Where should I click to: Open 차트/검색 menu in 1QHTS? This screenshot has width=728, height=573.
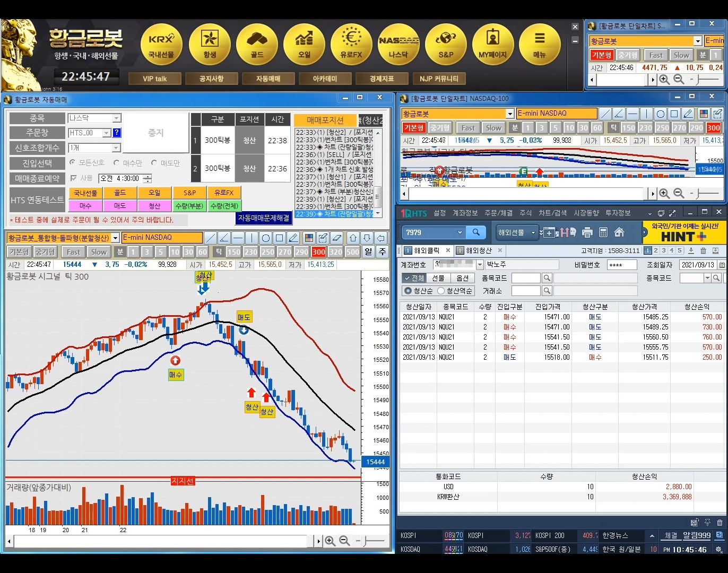click(x=552, y=213)
